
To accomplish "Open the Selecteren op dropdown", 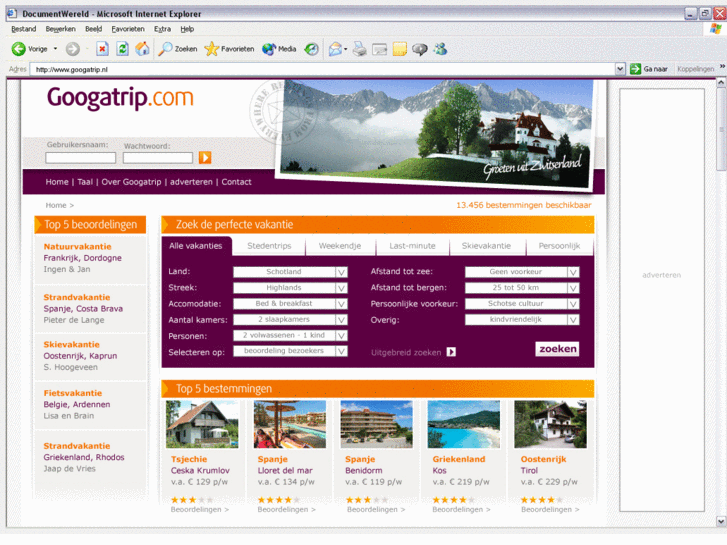I will (290, 351).
